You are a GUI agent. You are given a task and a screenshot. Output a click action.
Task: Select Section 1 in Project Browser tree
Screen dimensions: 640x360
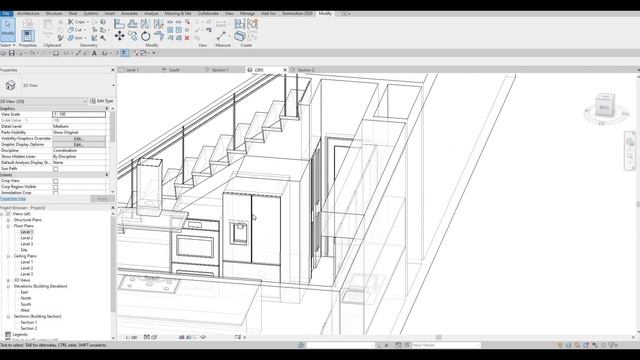pyautogui.click(x=29, y=322)
